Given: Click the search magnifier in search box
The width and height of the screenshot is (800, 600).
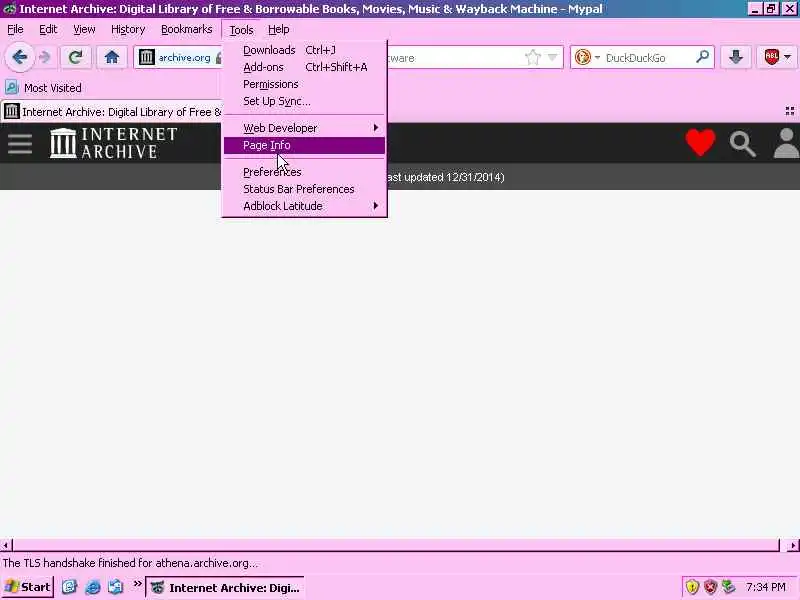Looking at the screenshot, I should click(703, 57).
